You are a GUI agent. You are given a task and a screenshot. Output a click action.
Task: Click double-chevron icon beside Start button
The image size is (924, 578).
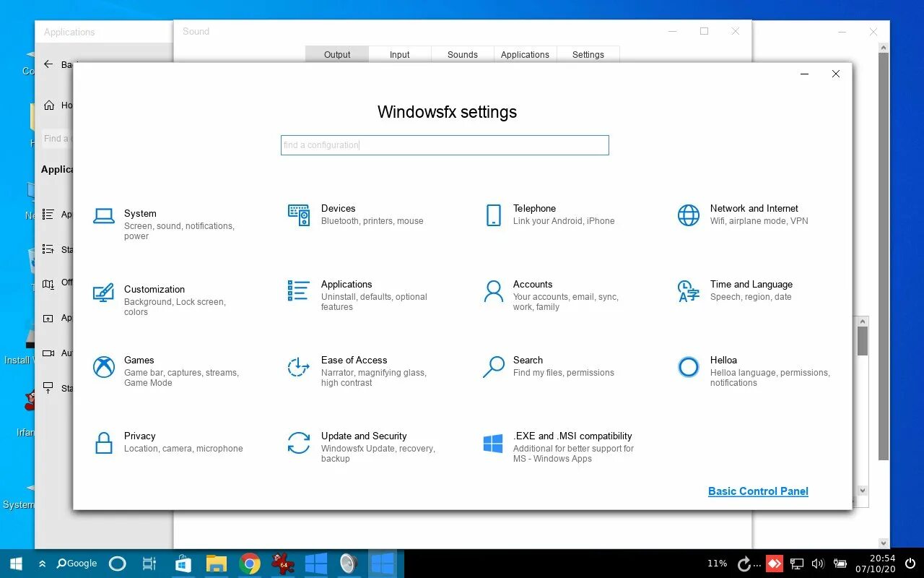(42, 564)
